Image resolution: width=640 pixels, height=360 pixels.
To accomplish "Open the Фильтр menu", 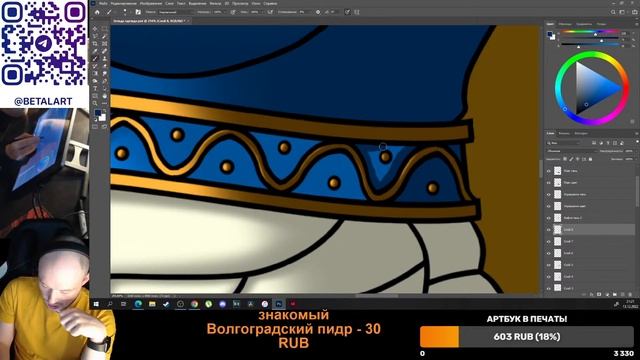I will click(x=215, y=3).
